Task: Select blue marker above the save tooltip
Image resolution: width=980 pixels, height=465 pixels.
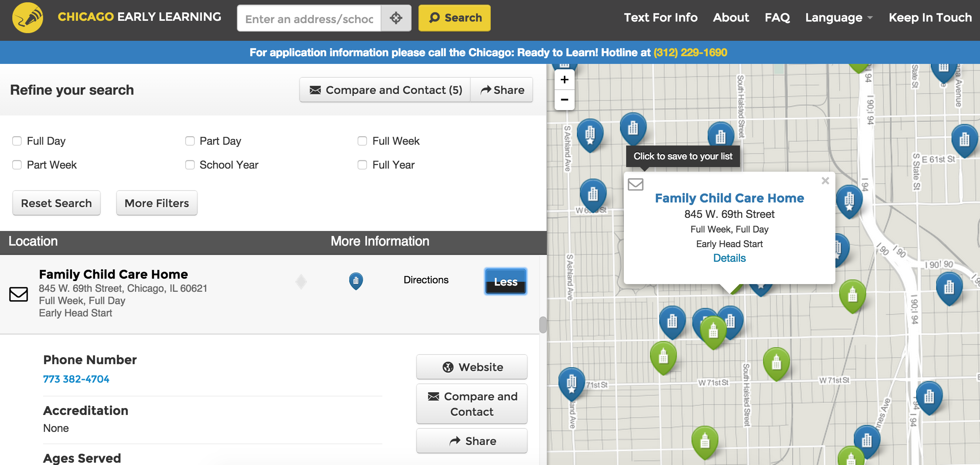Action: 633,128
